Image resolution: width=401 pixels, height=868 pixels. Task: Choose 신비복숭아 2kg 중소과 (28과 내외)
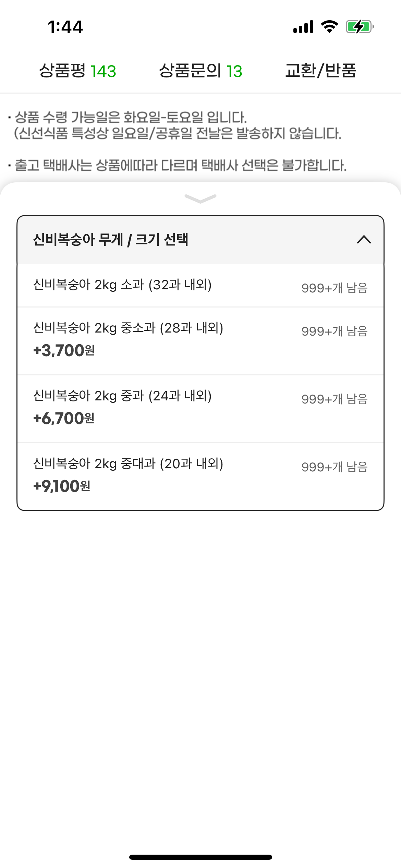(128, 328)
